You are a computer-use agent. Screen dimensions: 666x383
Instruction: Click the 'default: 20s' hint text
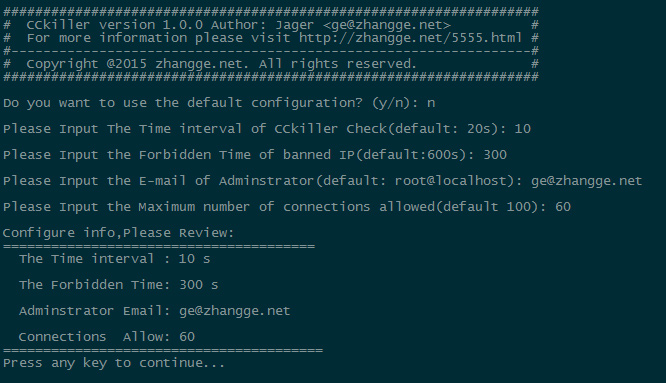443,129
